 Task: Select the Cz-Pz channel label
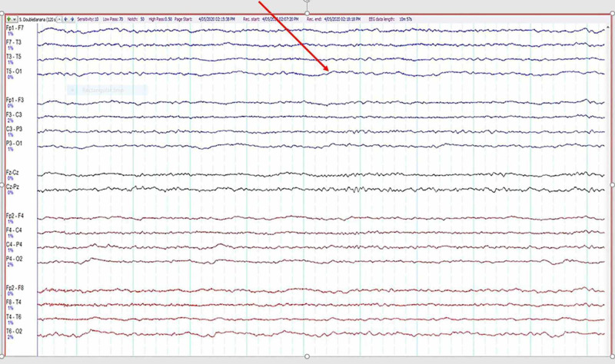(12, 187)
